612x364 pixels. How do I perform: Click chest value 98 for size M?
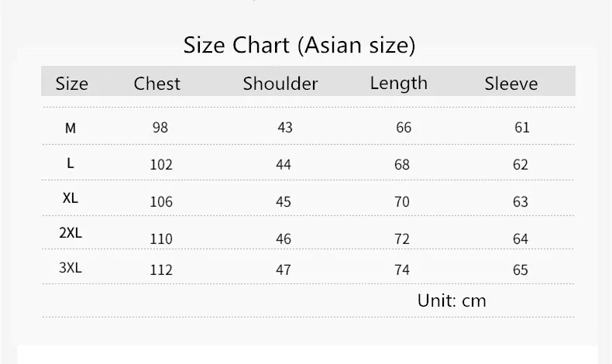click(160, 128)
